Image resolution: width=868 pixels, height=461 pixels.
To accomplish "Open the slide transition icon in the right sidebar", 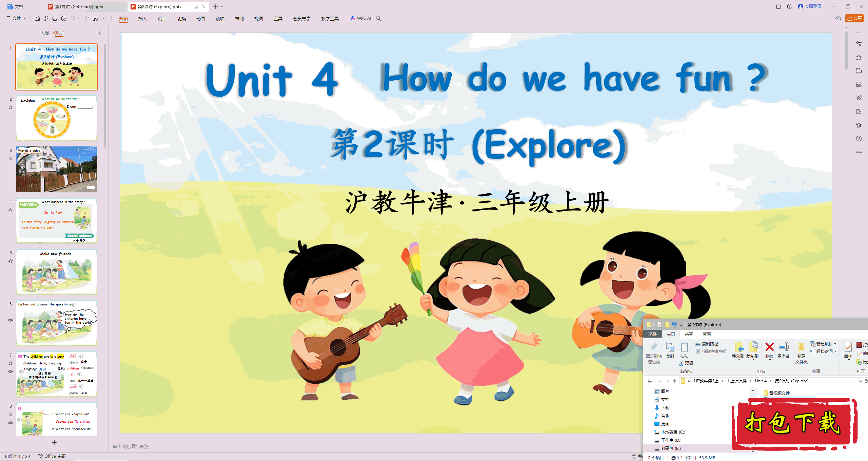I will click(859, 71).
